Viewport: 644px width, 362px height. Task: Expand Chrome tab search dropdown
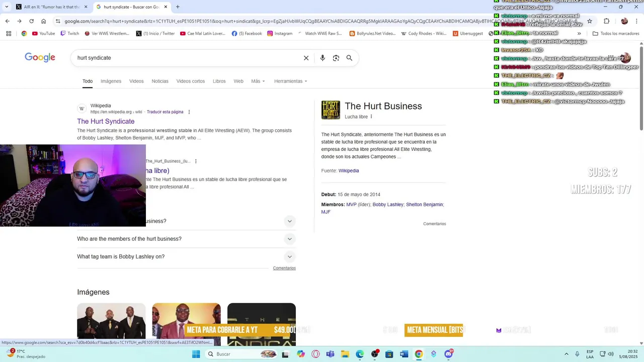(7, 7)
